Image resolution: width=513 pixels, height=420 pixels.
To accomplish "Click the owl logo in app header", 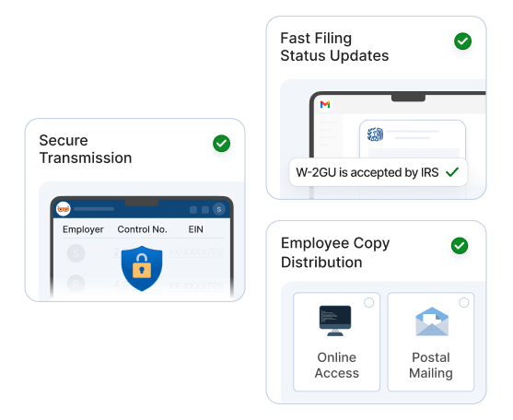I will click(x=64, y=209).
